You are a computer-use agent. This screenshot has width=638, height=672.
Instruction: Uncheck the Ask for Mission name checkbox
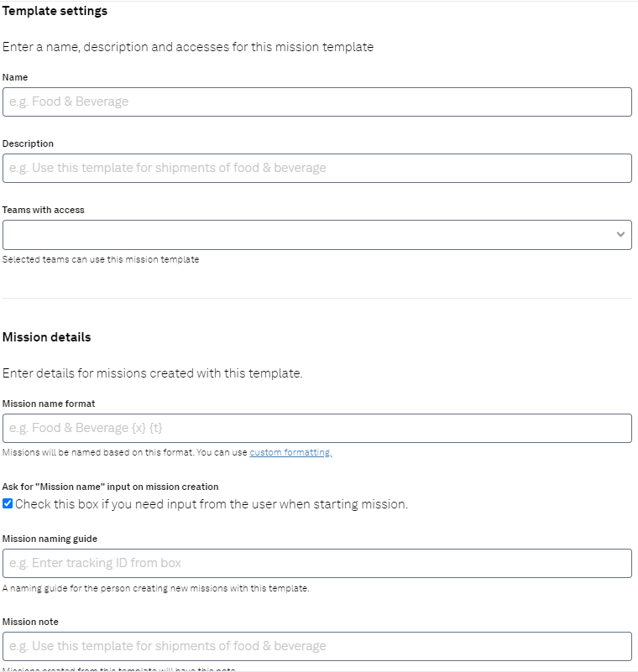(8, 503)
